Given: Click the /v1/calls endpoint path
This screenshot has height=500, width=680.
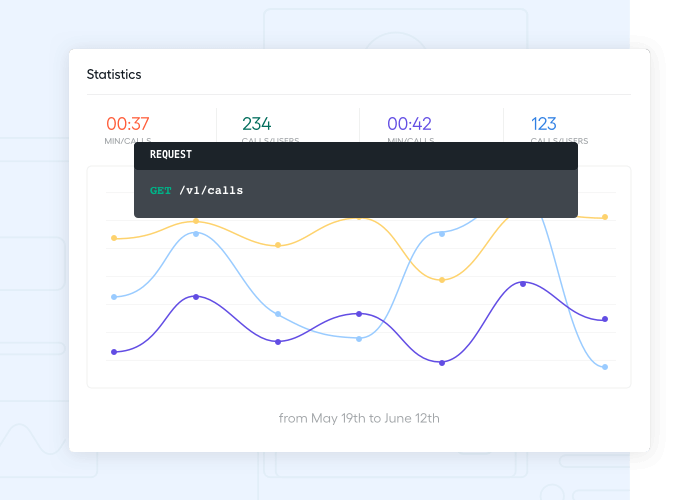Looking at the screenshot, I should coord(211,190).
